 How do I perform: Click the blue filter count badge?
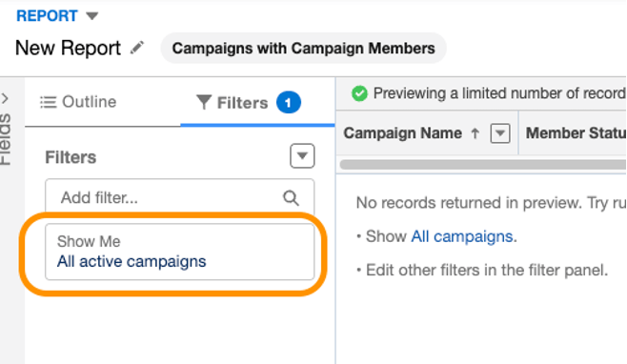[x=289, y=102]
